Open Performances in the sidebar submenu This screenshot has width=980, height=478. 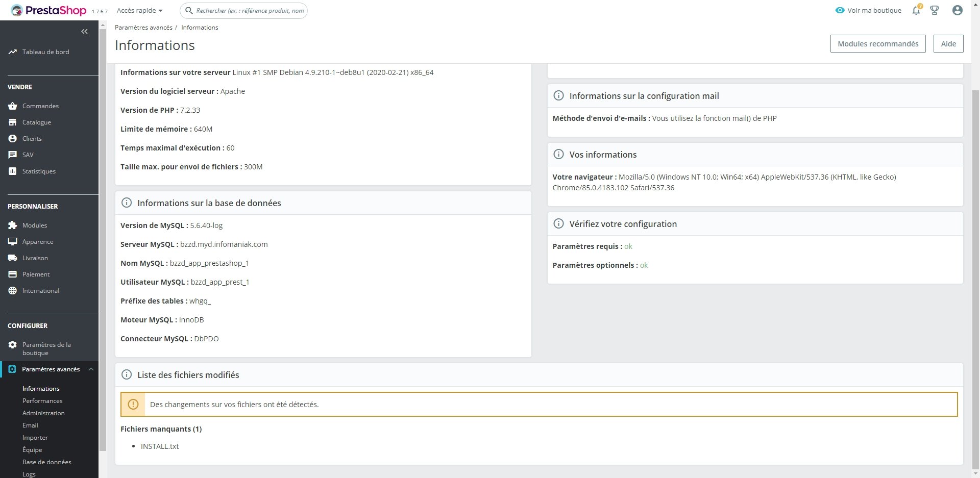[42, 401]
